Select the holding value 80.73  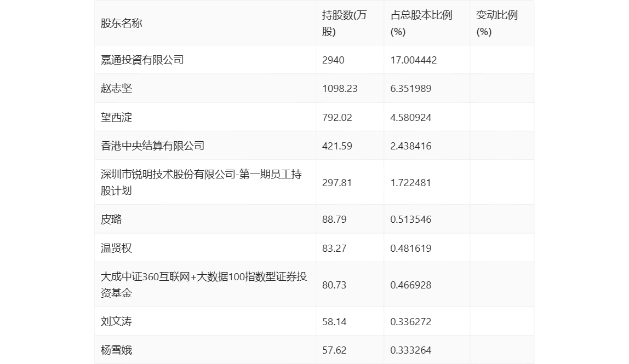(334, 285)
